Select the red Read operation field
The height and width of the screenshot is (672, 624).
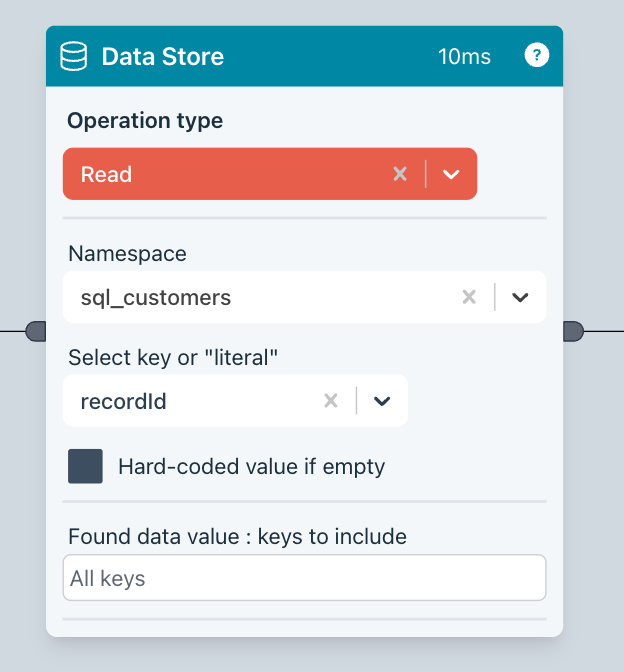(x=220, y=174)
